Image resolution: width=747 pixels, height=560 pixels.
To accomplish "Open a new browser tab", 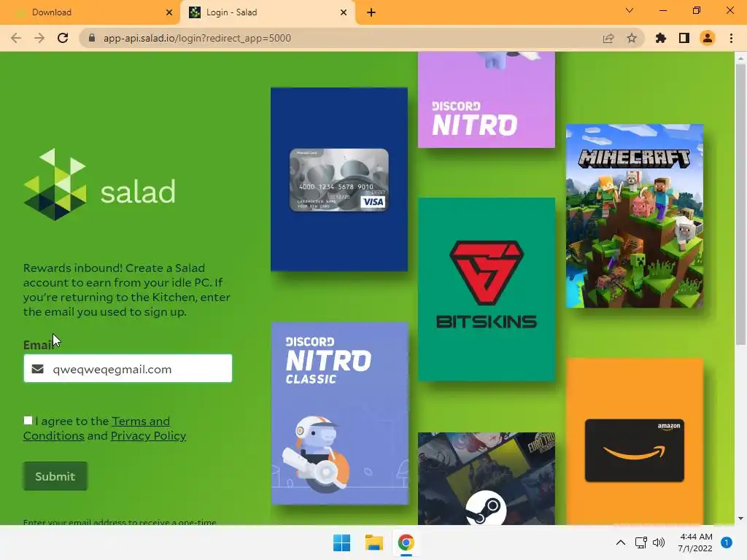I will tap(371, 12).
